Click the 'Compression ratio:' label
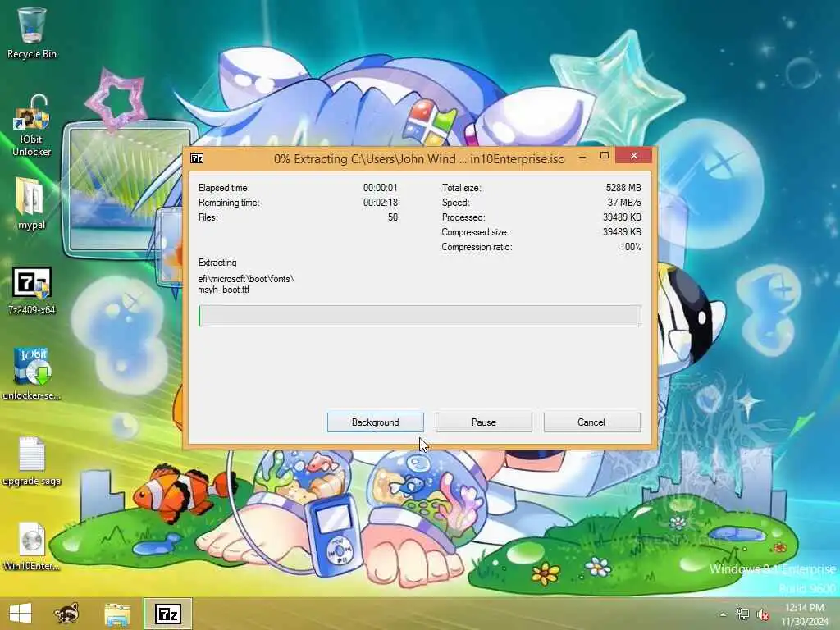 pos(477,247)
